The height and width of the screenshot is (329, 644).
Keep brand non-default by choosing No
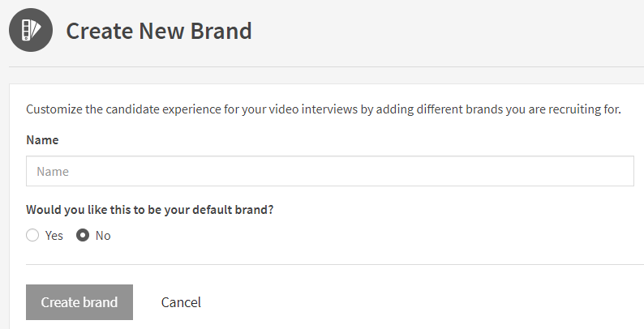pos(83,235)
